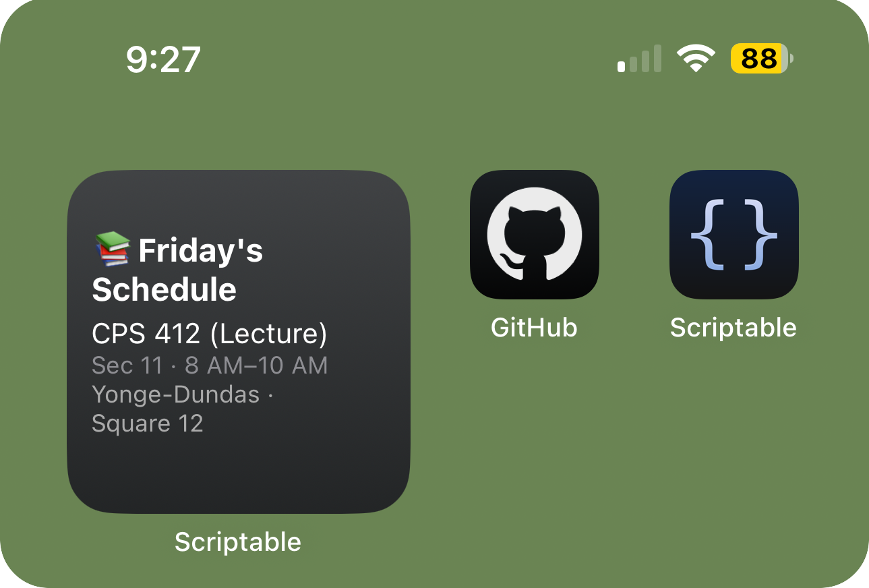Tap the GitHub label under the icon
The width and height of the screenshot is (869, 588).
tap(534, 328)
